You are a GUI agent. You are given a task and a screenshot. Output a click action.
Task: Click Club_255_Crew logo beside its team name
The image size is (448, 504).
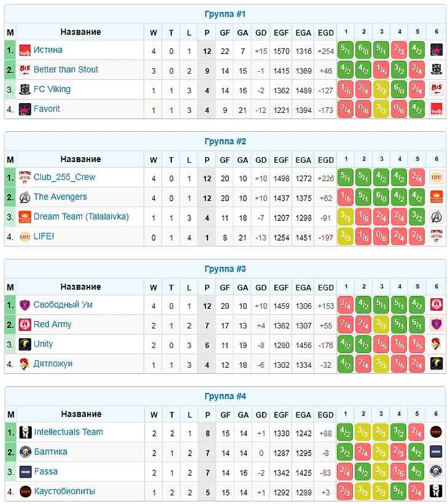tap(25, 177)
